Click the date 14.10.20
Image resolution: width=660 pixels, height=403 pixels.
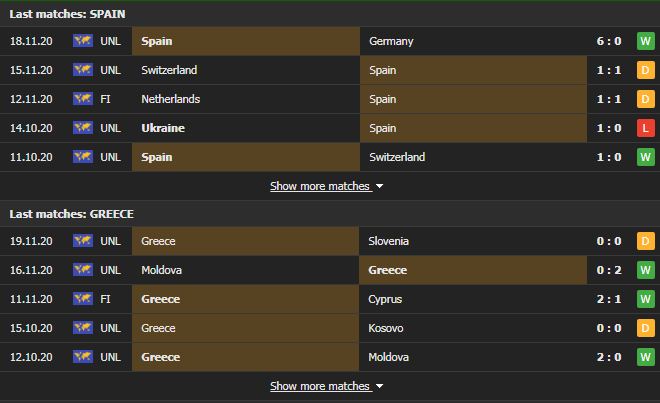[31, 128]
